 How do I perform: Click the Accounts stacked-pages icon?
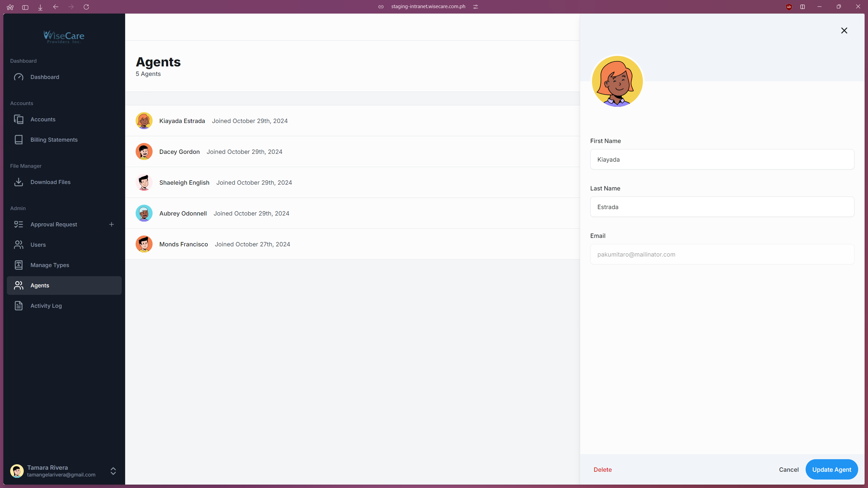pos(19,119)
